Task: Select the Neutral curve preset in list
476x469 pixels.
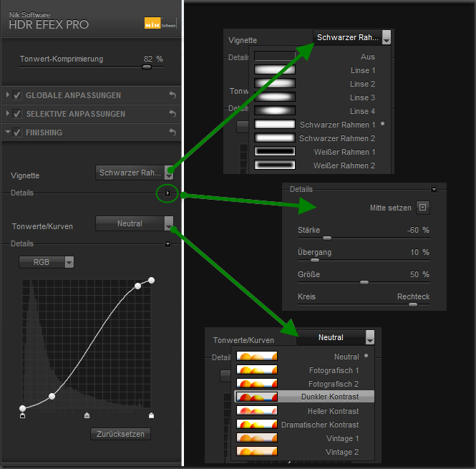Action: click(303, 357)
